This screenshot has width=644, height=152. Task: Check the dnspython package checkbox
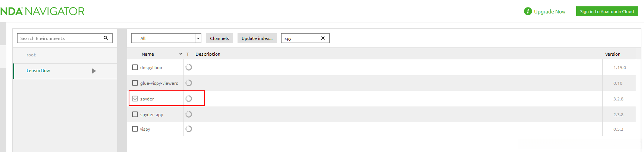click(135, 67)
